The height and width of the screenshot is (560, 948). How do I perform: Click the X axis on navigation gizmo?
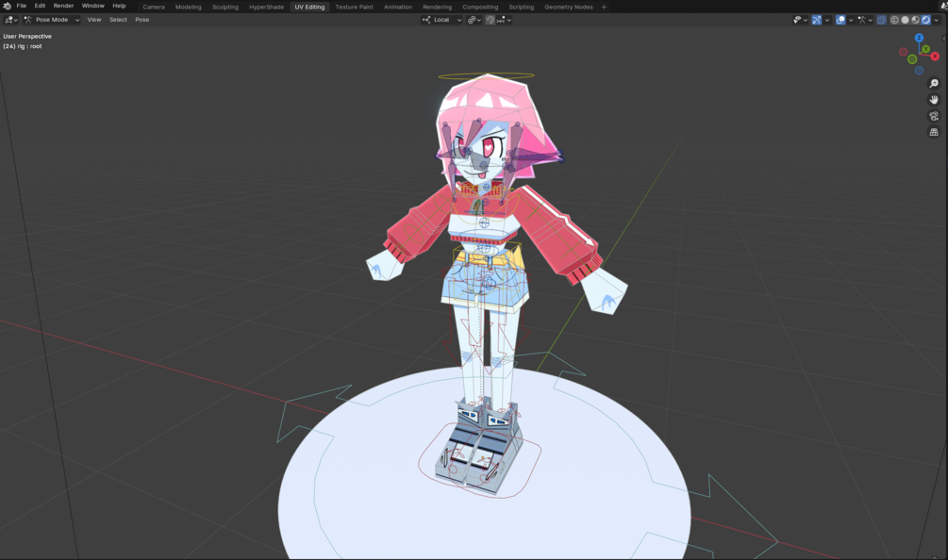coord(935,57)
